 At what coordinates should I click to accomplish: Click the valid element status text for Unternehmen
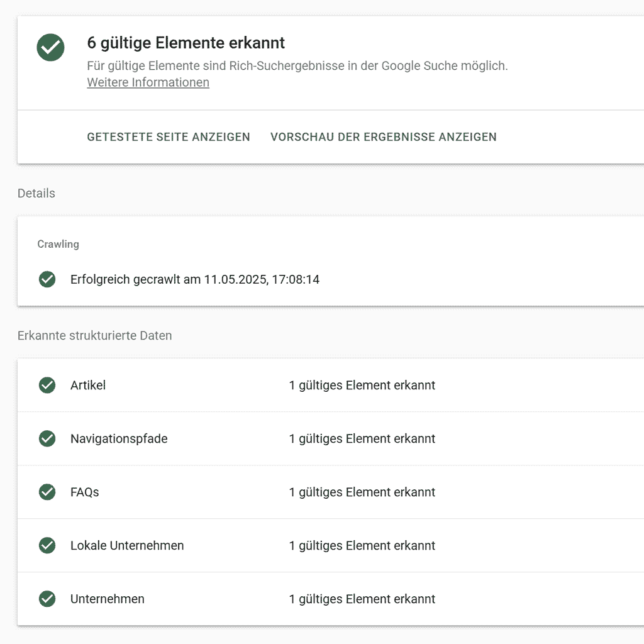pyautogui.click(x=362, y=599)
